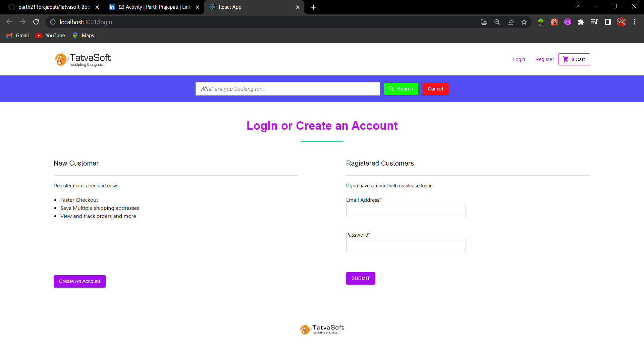The width and height of the screenshot is (644, 362).
Task: Install the site as an app
Action: pyautogui.click(x=484, y=22)
